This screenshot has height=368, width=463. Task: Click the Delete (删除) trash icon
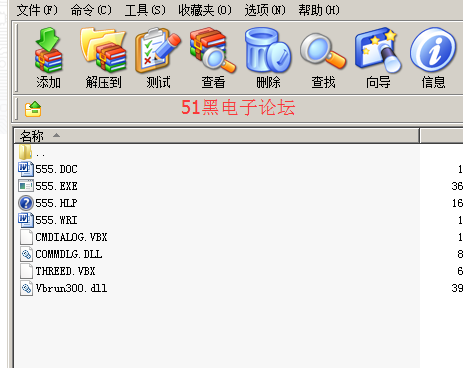click(268, 50)
